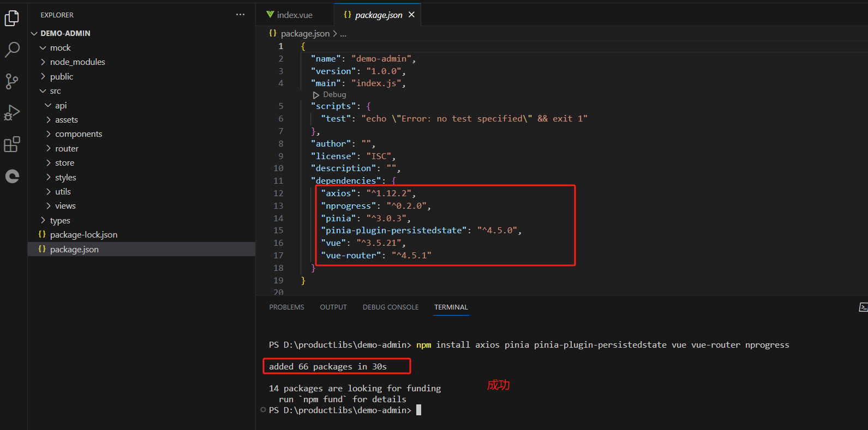Viewport: 868px width, 430px height.
Task: Expand the assets folder
Action: click(x=48, y=120)
